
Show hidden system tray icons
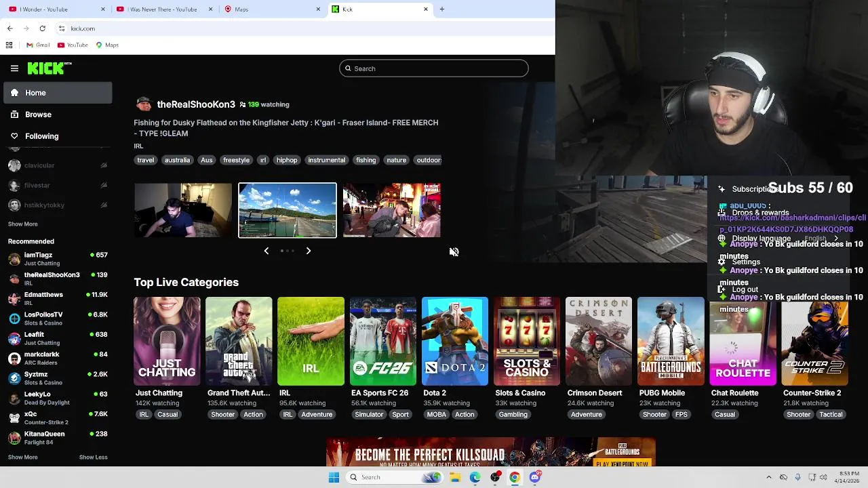pyautogui.click(x=768, y=477)
